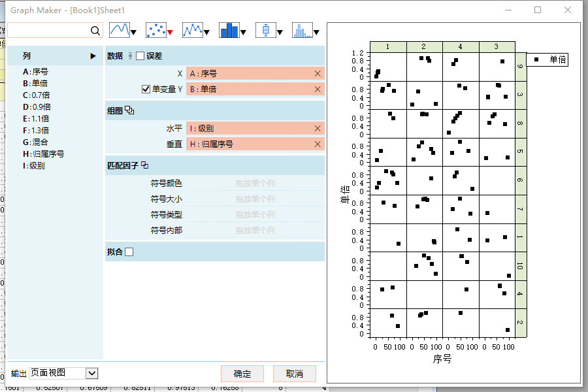Enable the 误差 error checkbox
The image size is (588, 392).
coord(140,56)
